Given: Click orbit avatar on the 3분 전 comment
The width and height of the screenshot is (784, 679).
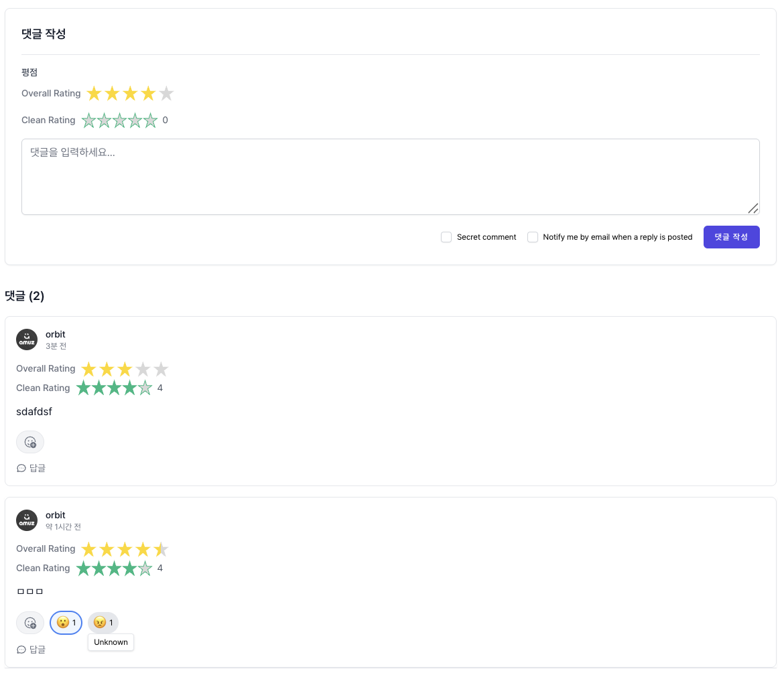Looking at the screenshot, I should pos(27,339).
